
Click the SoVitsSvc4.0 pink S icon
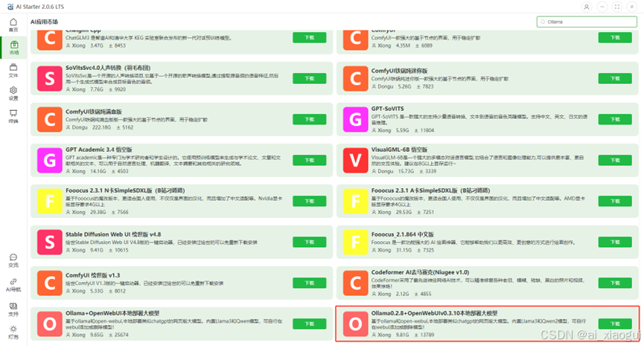coord(50,78)
